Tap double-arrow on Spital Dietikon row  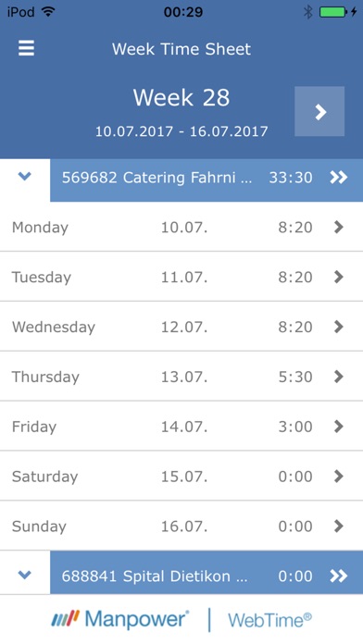pos(339,576)
